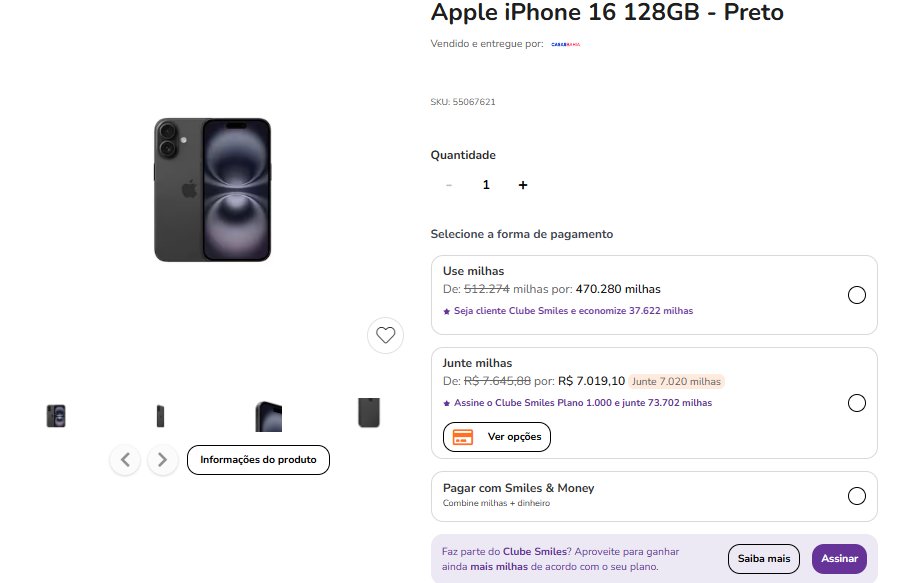This screenshot has width=913, height=583.
Task: Select the Use milhas payment radio button
Action: (x=857, y=295)
